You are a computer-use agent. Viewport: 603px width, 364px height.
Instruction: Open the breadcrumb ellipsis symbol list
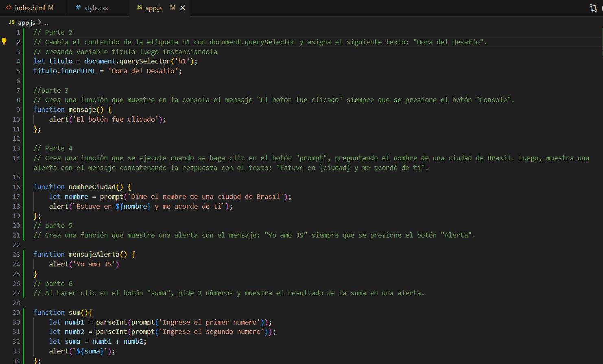(46, 23)
